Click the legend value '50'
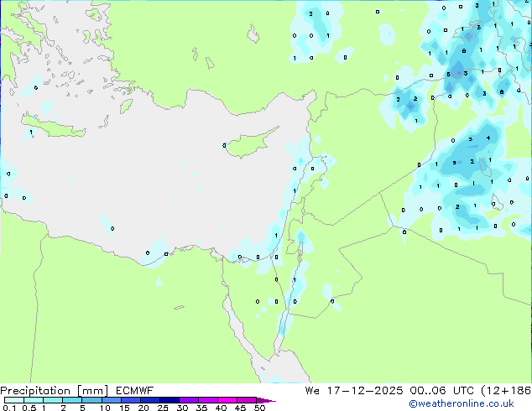532x411 pixels. (260, 408)
